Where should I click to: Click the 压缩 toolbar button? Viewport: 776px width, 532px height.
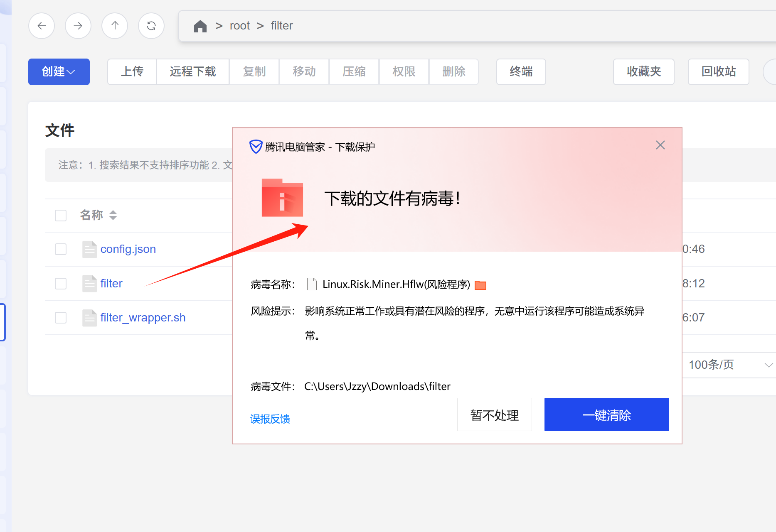tap(354, 72)
